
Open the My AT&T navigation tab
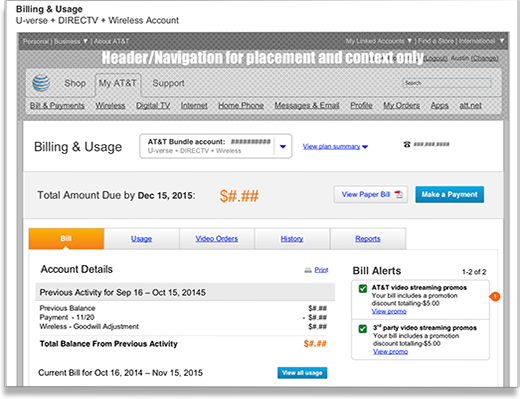tap(118, 83)
